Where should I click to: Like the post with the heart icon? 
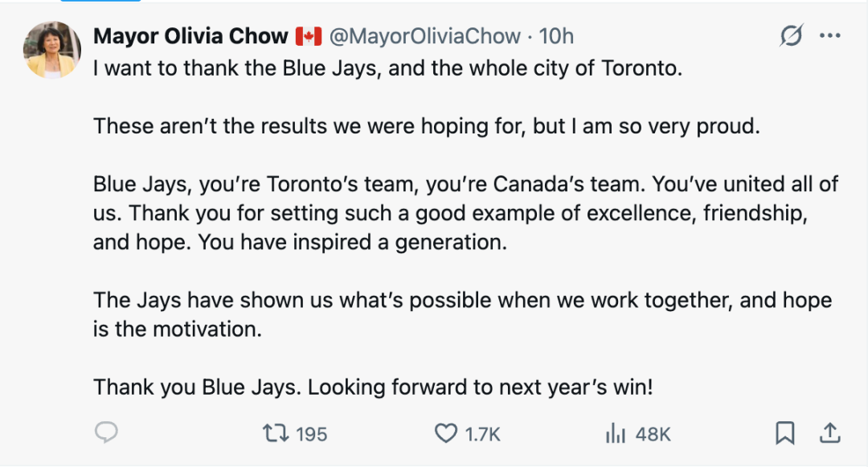445,433
